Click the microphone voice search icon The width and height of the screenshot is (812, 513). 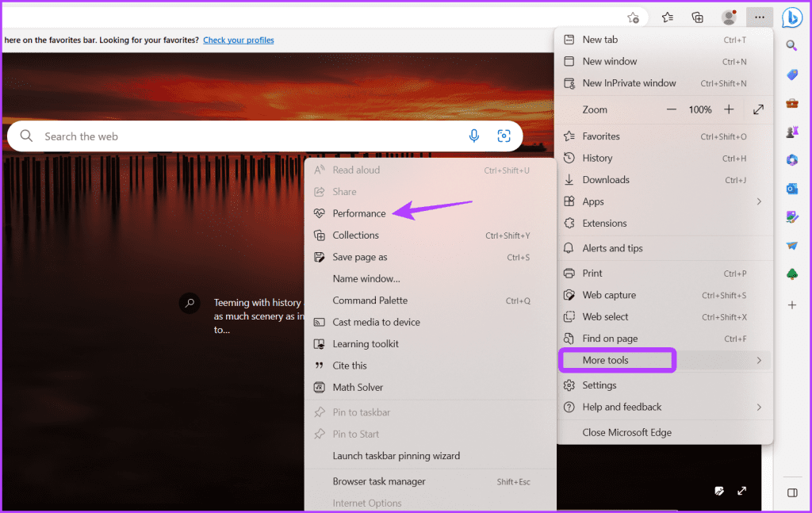coord(474,136)
